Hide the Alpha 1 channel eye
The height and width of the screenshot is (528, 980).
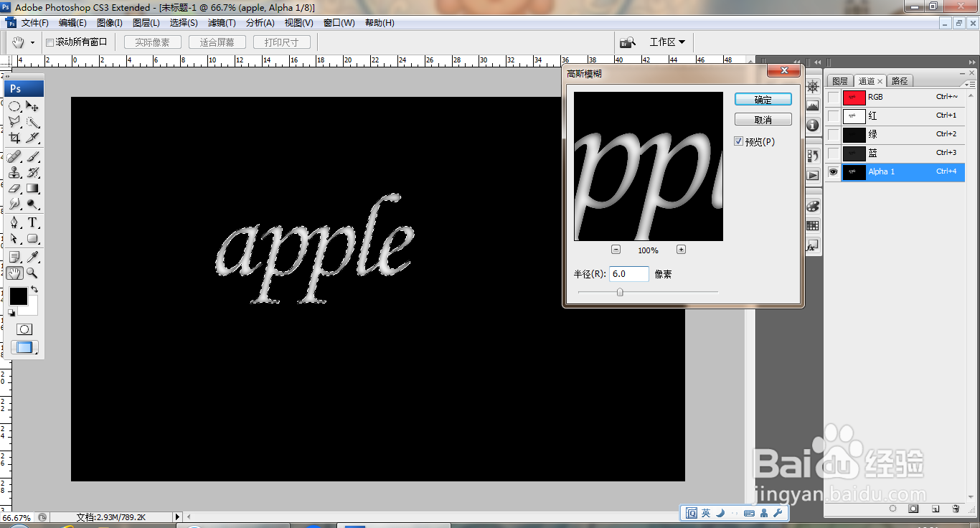(x=833, y=171)
